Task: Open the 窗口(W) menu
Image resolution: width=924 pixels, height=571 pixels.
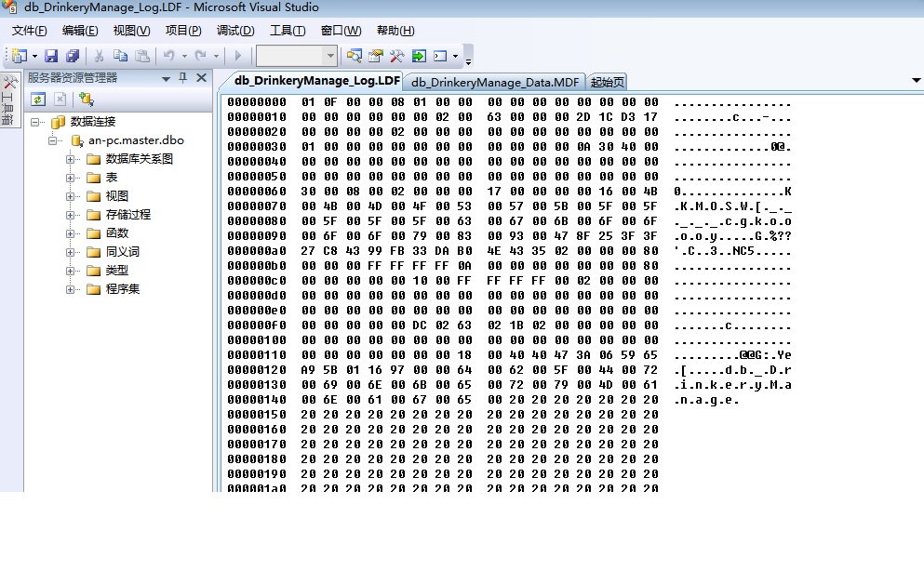Action: 341,31
